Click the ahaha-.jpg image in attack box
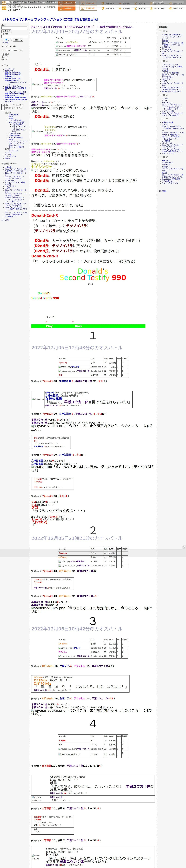 [38, 399]
